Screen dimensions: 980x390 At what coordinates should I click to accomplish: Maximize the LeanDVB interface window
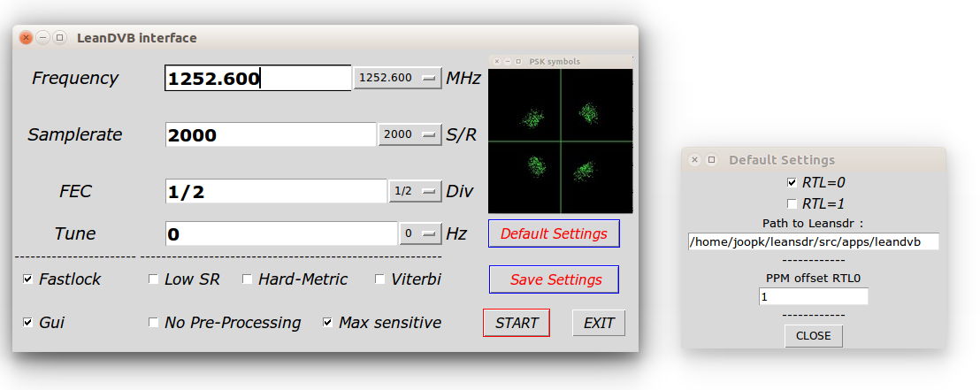tap(59, 37)
